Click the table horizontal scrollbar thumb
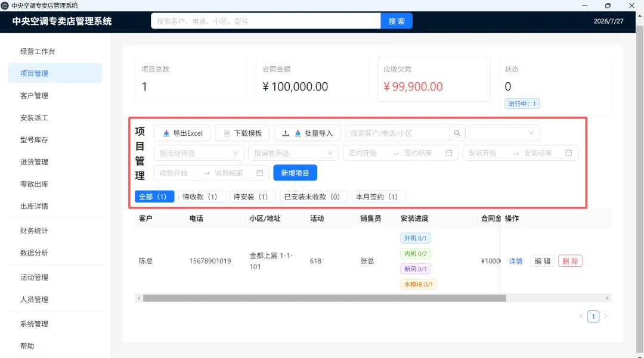644x358 pixels. (x=324, y=298)
